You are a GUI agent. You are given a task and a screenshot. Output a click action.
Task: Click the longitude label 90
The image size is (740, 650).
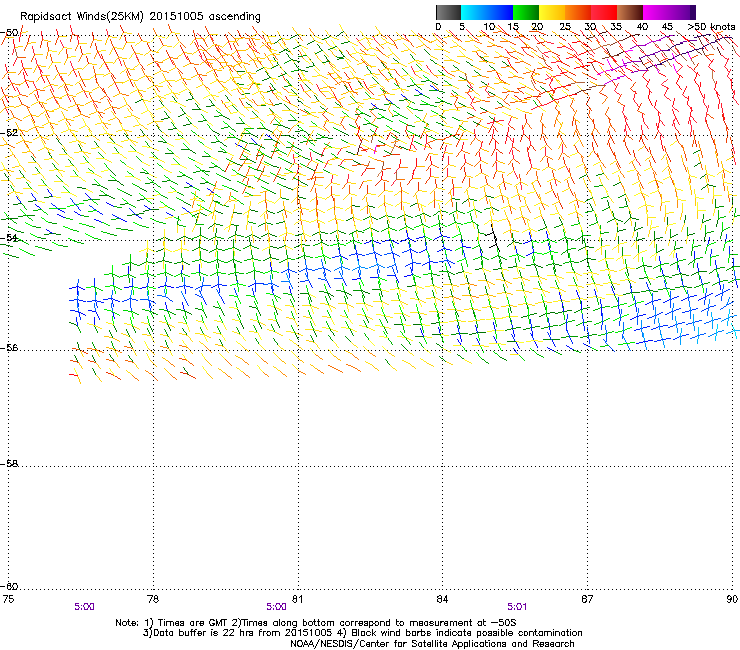[x=732, y=599]
